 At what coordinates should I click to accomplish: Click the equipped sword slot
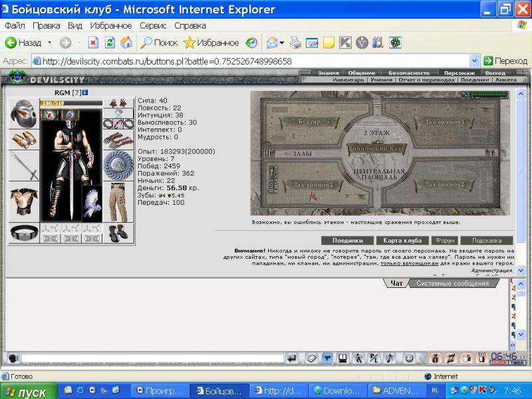(23, 166)
